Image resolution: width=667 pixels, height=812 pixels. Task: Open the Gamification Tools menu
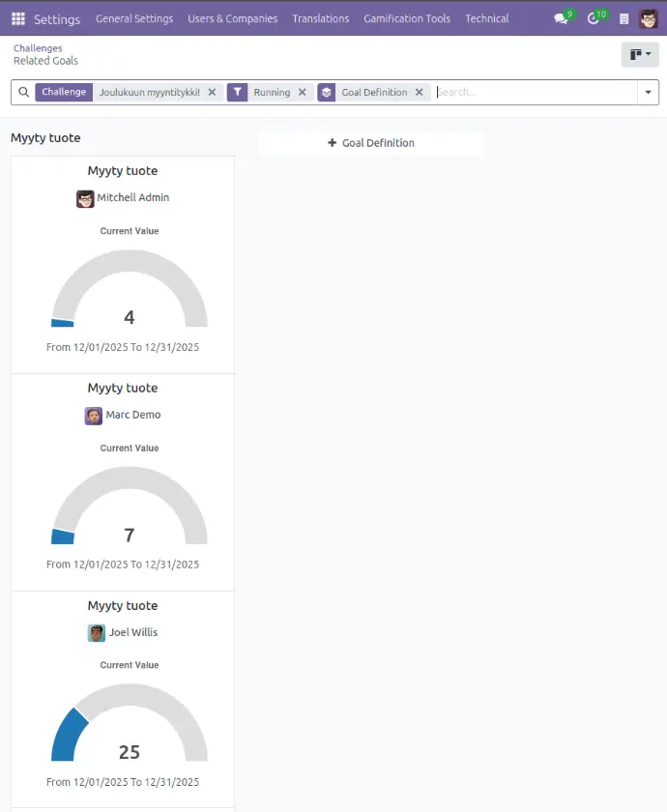pyautogui.click(x=407, y=18)
